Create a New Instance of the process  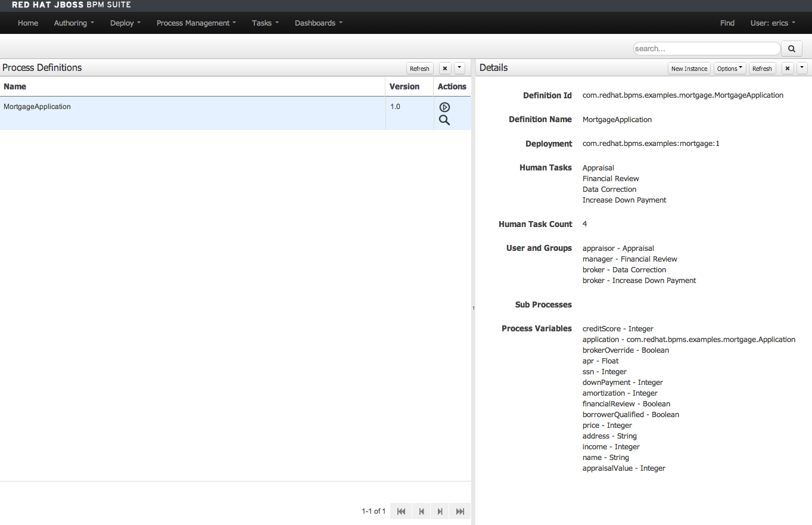pos(689,69)
